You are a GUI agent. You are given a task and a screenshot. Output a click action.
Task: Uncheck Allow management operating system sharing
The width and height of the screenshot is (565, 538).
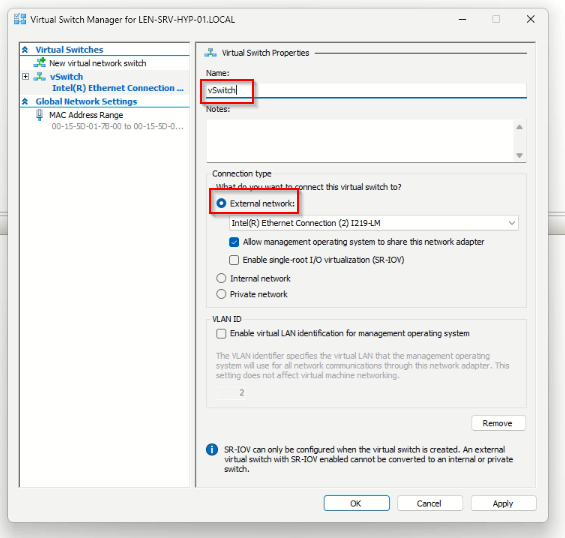pyautogui.click(x=234, y=242)
